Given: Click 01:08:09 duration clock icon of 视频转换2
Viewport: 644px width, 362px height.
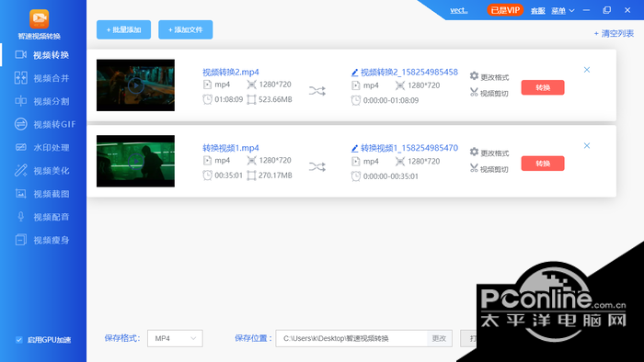Looking at the screenshot, I should point(207,99).
